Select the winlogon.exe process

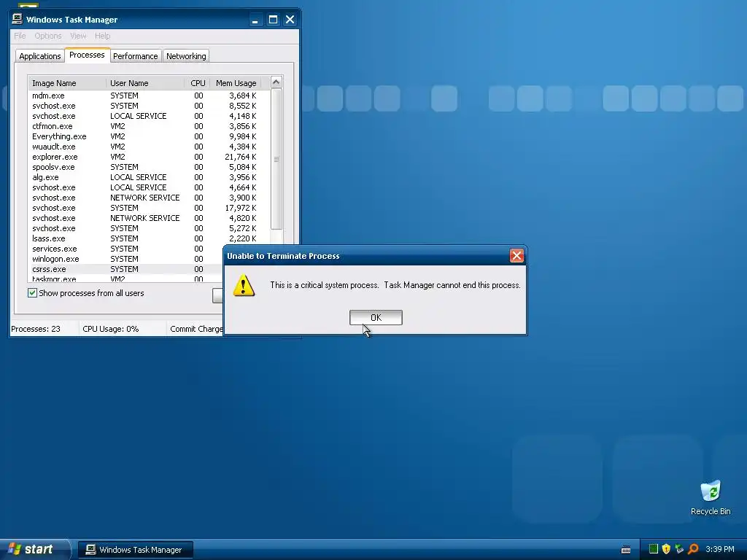[126, 259]
